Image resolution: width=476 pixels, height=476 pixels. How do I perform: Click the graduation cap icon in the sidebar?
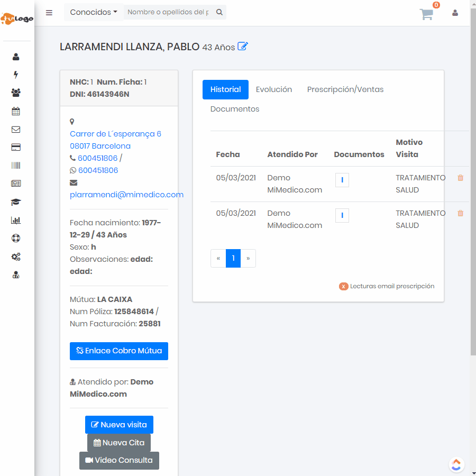pos(16,202)
